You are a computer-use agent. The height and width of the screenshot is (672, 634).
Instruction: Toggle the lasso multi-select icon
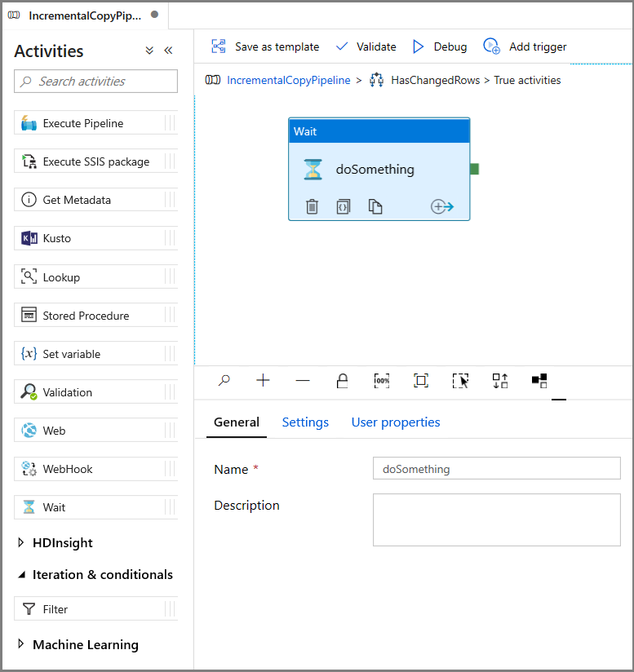[x=460, y=380]
